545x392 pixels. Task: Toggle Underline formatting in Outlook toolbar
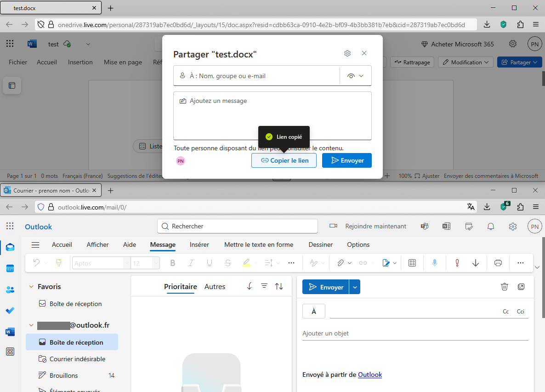point(209,263)
